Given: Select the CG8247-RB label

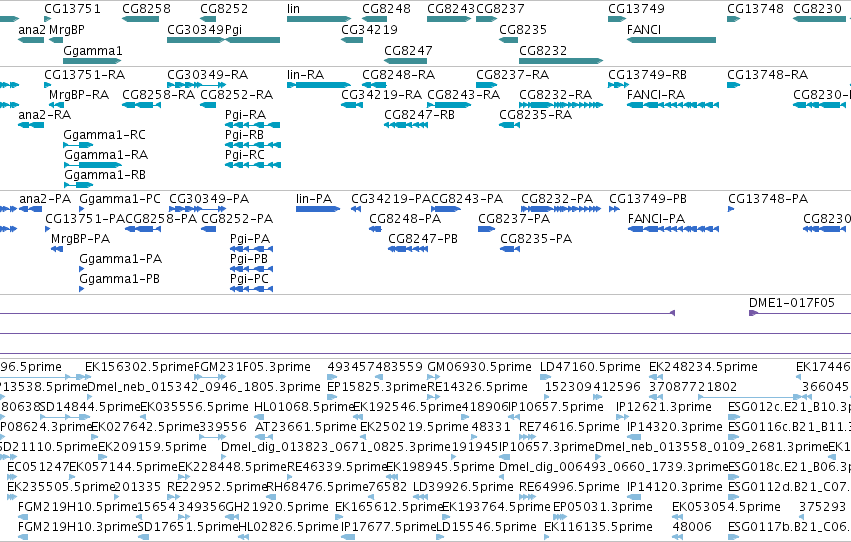Looking at the screenshot, I should (x=420, y=115).
